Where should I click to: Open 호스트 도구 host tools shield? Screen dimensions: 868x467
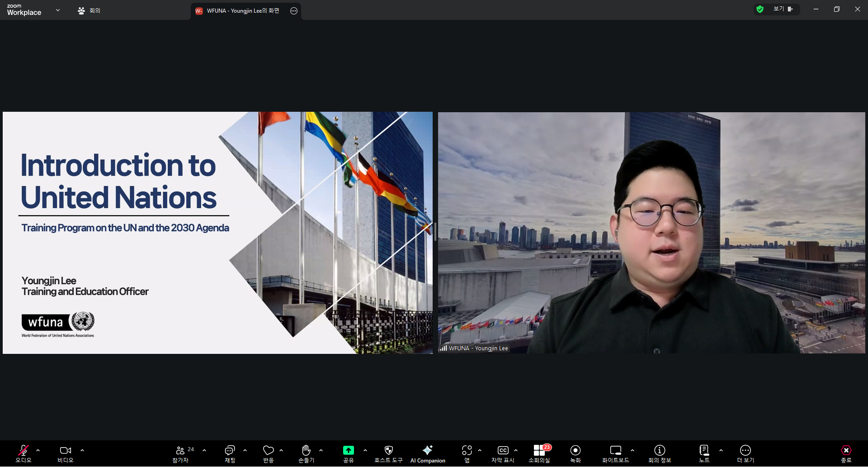tap(388, 453)
